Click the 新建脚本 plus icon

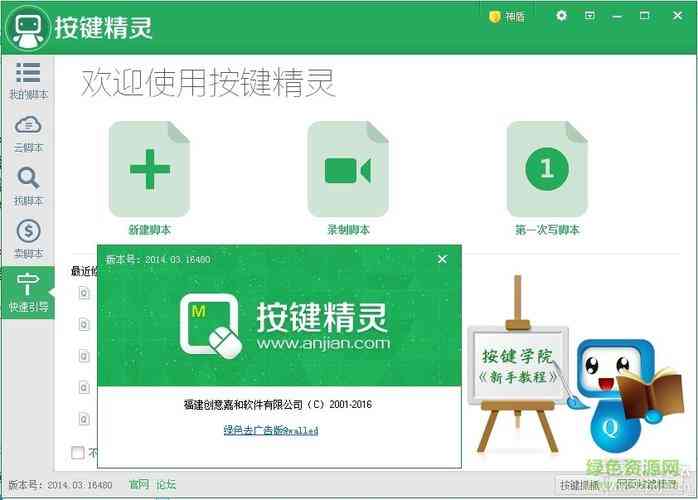[x=149, y=170]
